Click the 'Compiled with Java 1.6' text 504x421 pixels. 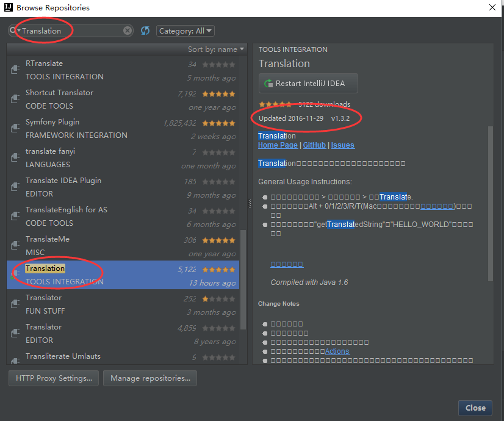[x=309, y=282]
